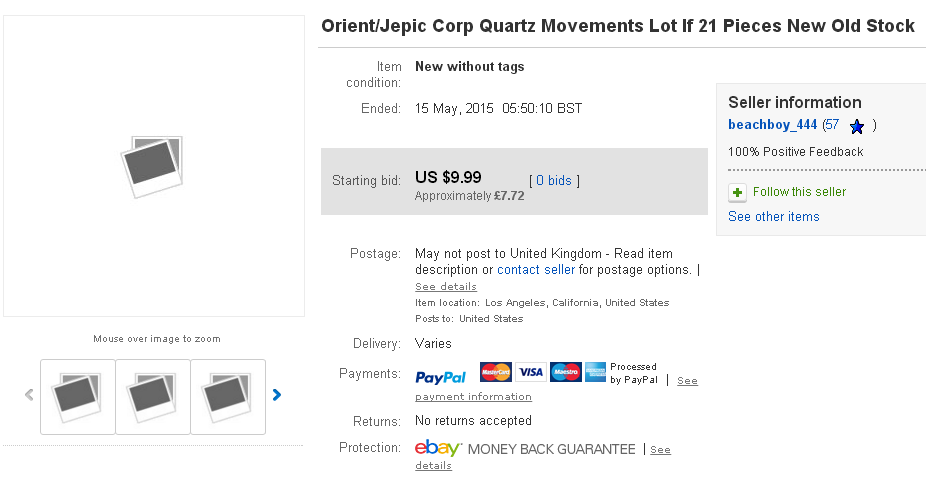Viewport: 926px width, 483px height.
Task: Click the green plus follow icon
Action: [737, 192]
